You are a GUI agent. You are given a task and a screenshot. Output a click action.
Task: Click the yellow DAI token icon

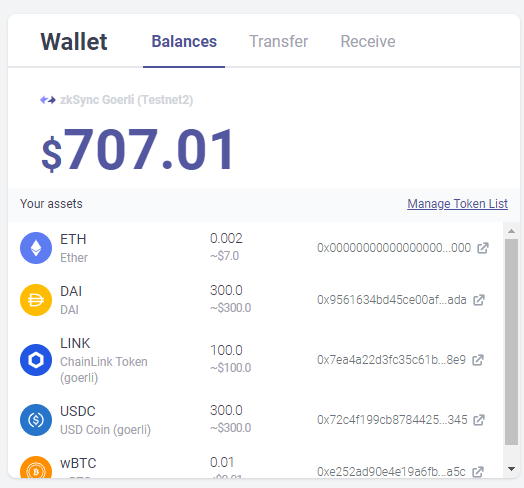tap(36, 300)
